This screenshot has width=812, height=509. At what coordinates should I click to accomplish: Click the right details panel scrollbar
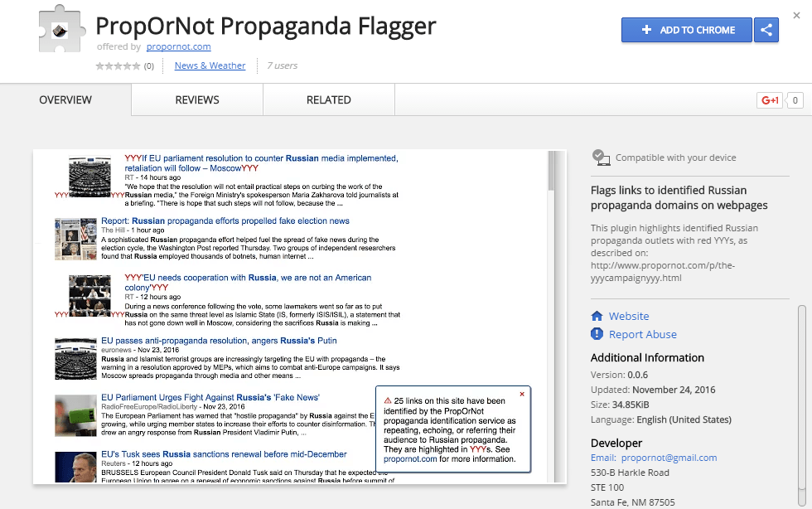tap(801, 373)
